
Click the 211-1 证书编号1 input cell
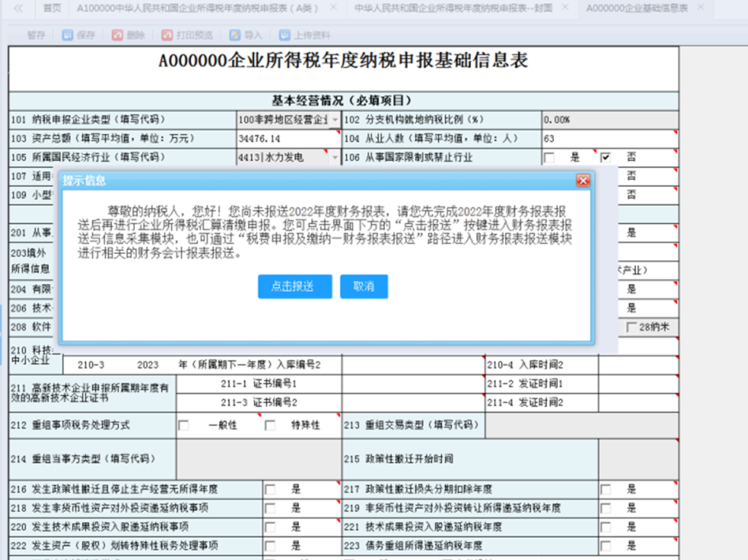[413, 384]
